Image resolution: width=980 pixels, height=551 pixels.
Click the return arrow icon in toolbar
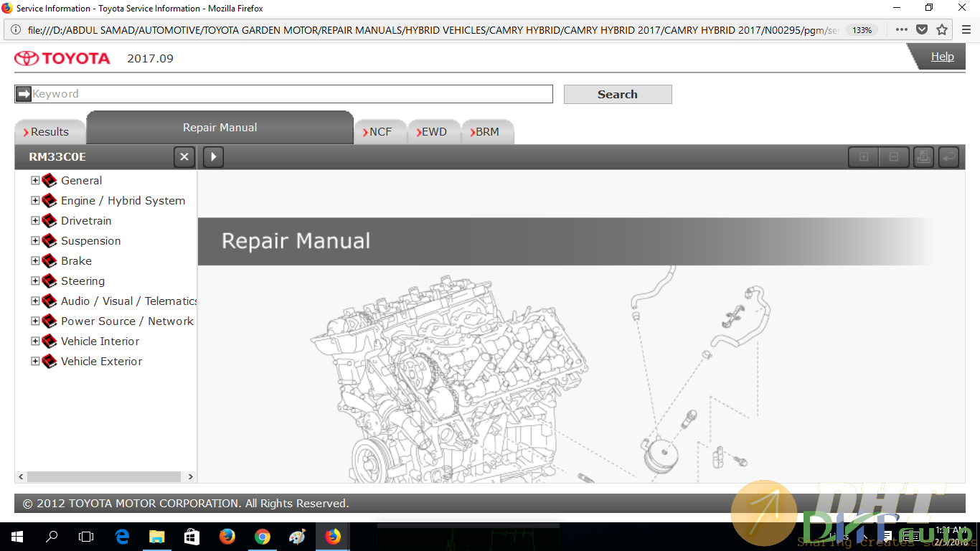tap(948, 157)
